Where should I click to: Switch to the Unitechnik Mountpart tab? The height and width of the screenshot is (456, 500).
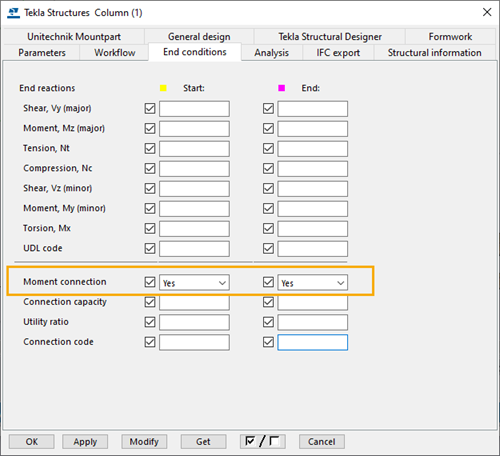(74, 36)
